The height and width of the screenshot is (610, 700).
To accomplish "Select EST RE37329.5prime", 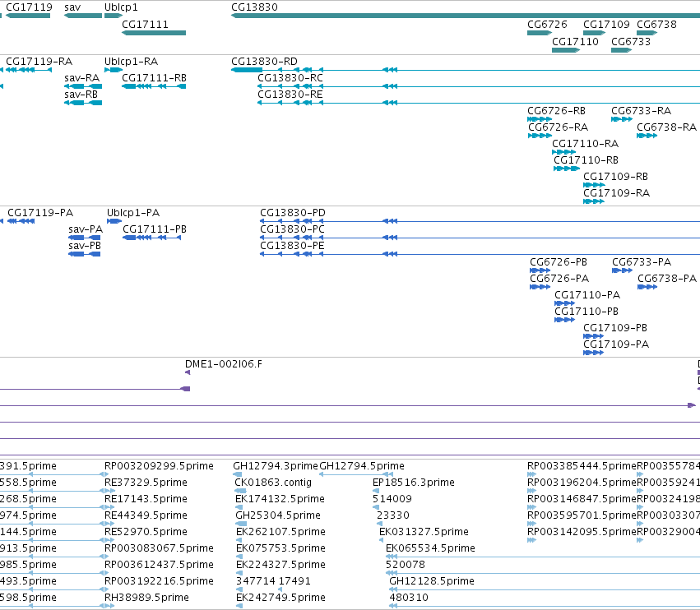I will [x=146, y=483].
